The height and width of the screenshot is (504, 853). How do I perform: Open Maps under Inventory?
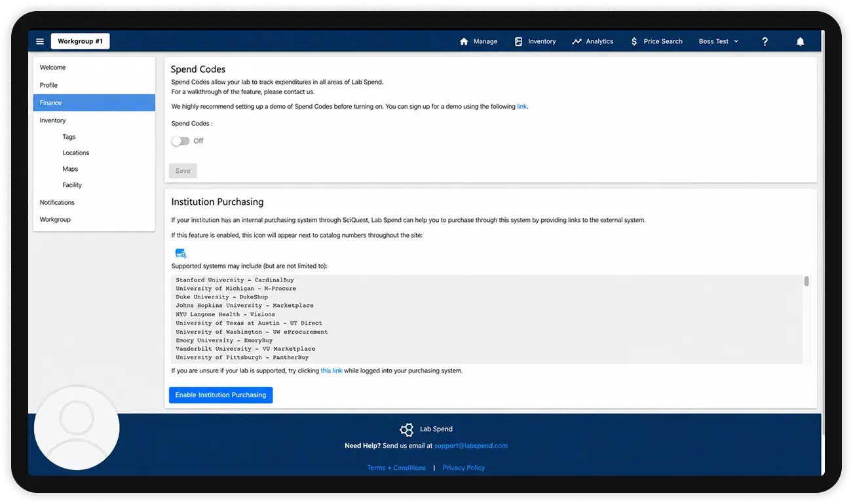[x=70, y=169]
